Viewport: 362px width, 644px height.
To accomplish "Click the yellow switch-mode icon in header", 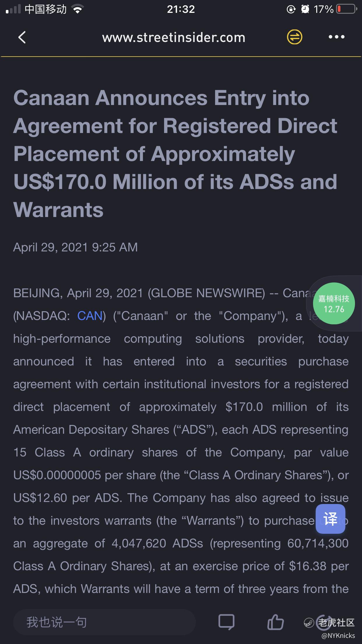I will coord(294,37).
